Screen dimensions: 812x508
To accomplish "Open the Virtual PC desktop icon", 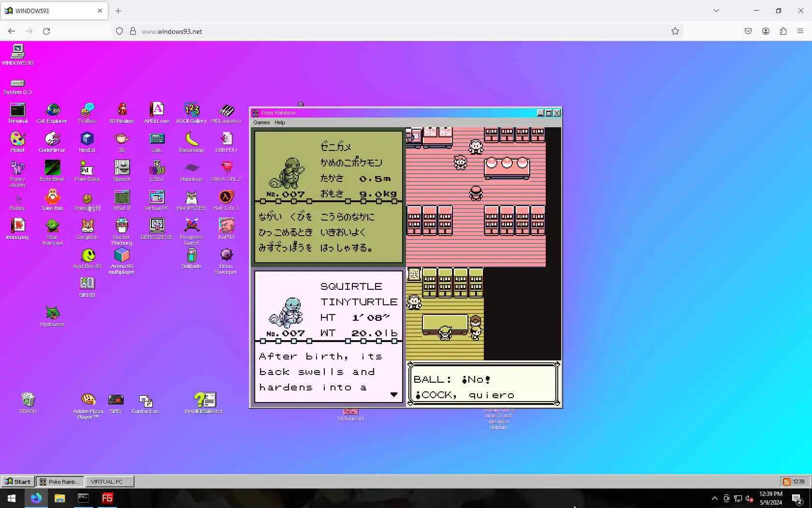I will 157,200.
